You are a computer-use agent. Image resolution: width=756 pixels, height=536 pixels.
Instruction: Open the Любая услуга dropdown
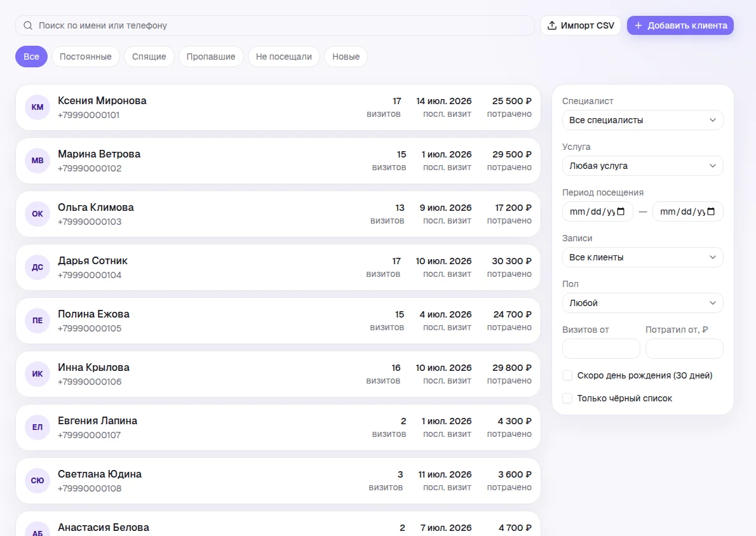point(643,166)
